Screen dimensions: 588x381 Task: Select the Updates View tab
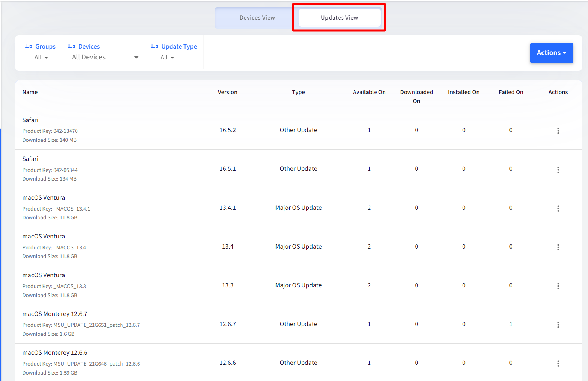[339, 18]
